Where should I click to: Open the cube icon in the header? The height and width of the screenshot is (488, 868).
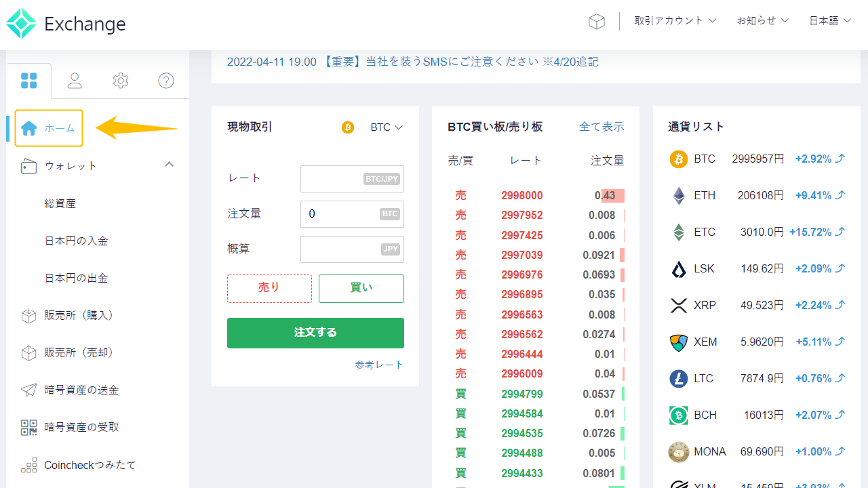(596, 22)
